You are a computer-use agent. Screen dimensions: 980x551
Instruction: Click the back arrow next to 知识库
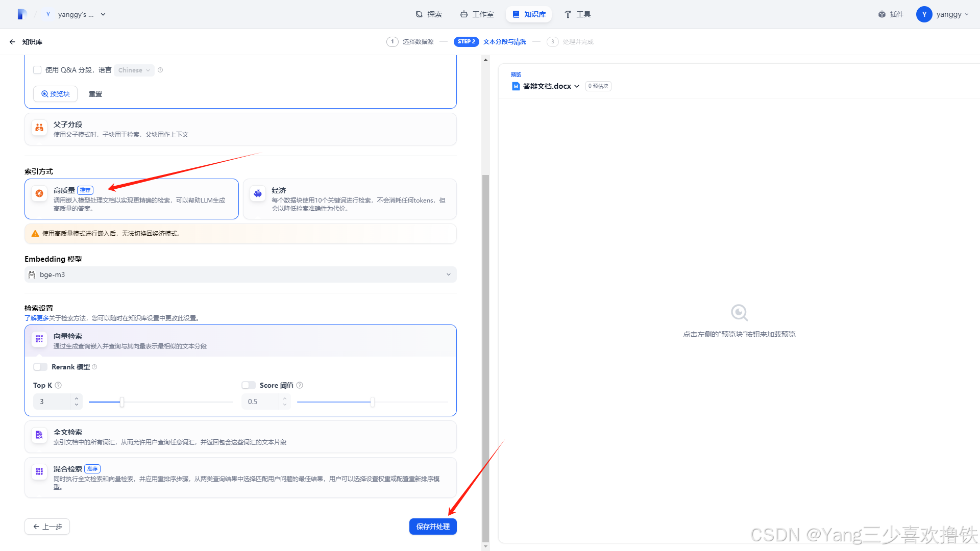click(12, 42)
